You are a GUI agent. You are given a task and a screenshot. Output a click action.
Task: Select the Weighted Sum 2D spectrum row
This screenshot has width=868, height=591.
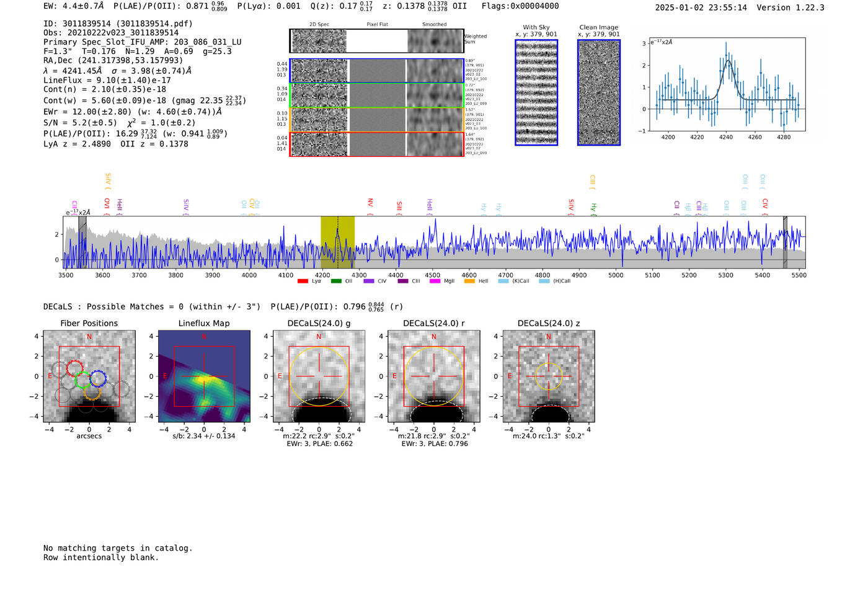[377, 41]
